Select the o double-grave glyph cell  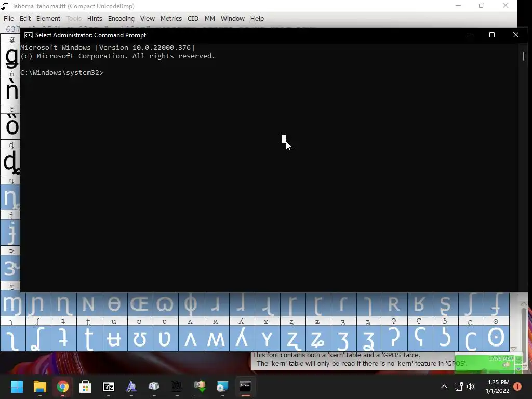tap(10, 126)
